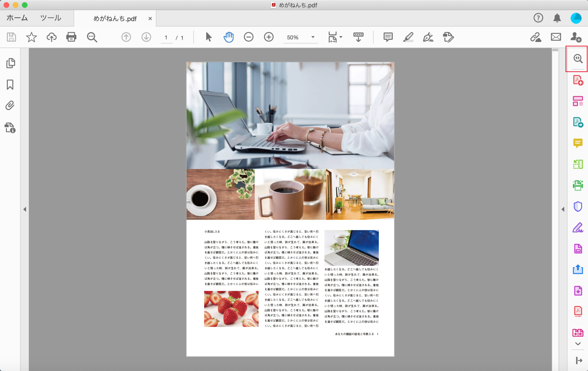This screenshot has height=371, width=588.
Task: Open the ツール tab
Action: click(51, 18)
